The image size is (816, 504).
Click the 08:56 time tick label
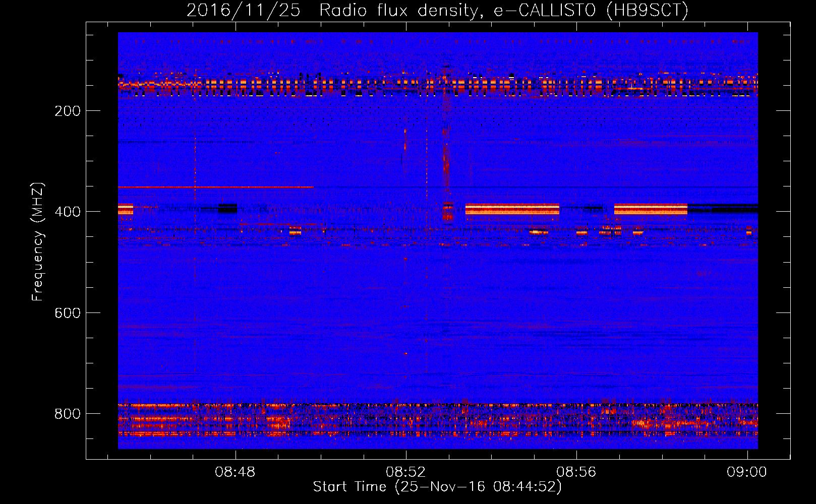576,472
